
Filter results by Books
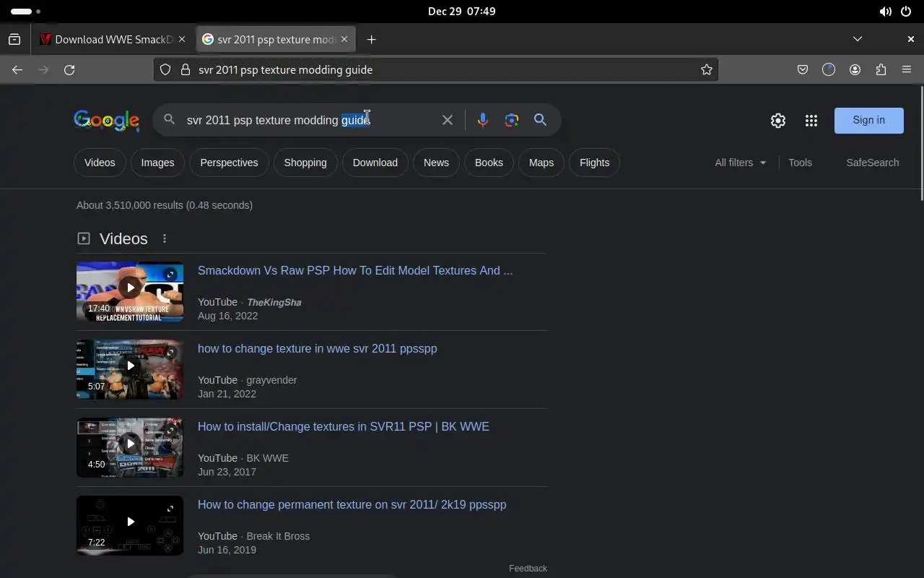point(489,163)
